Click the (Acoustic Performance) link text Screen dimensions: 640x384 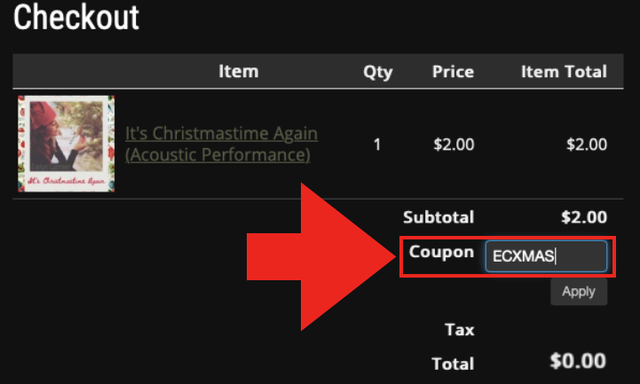click(218, 155)
